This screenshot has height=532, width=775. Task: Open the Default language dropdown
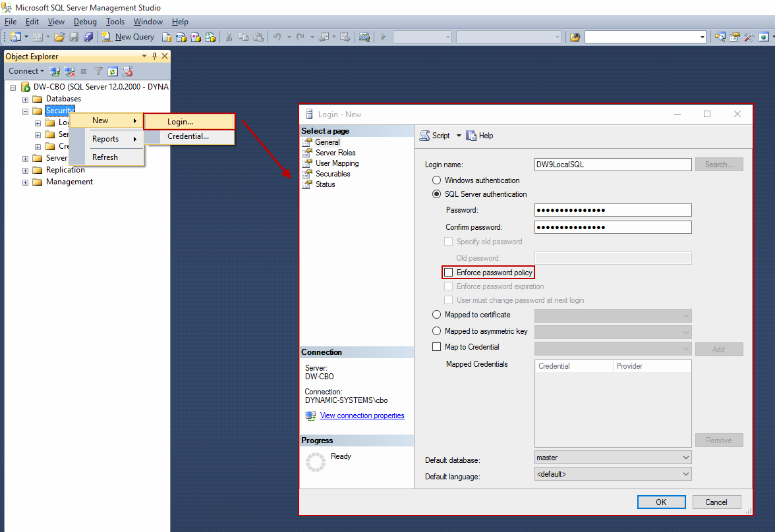tap(613, 474)
